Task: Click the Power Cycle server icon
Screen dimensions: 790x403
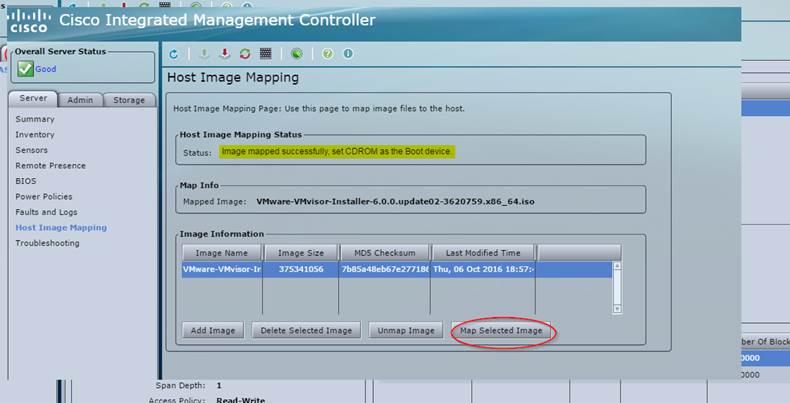Action: pyautogui.click(x=245, y=53)
